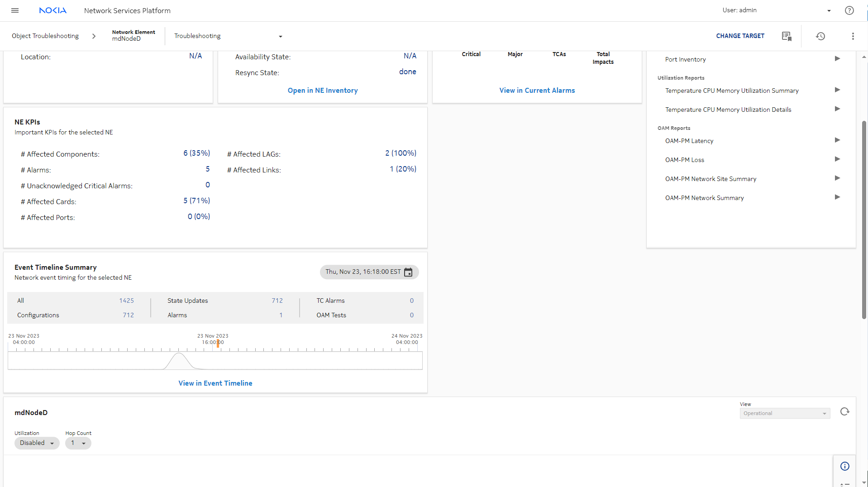
Task: Expand the Operational view selector
Action: (x=784, y=413)
